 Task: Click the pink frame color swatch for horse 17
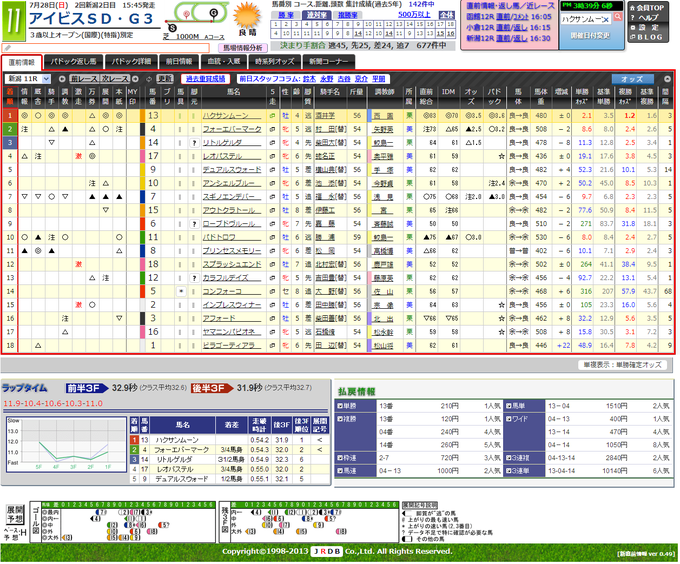(x=142, y=156)
